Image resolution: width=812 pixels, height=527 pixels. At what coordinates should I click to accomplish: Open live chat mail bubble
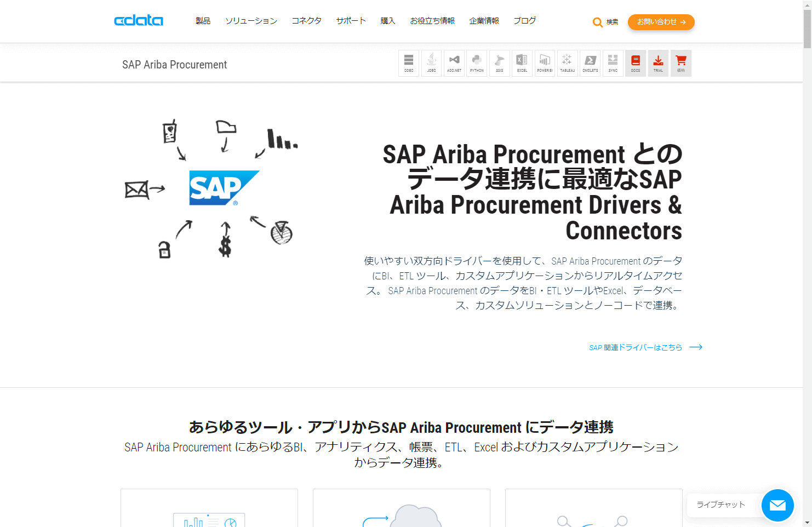point(777,505)
